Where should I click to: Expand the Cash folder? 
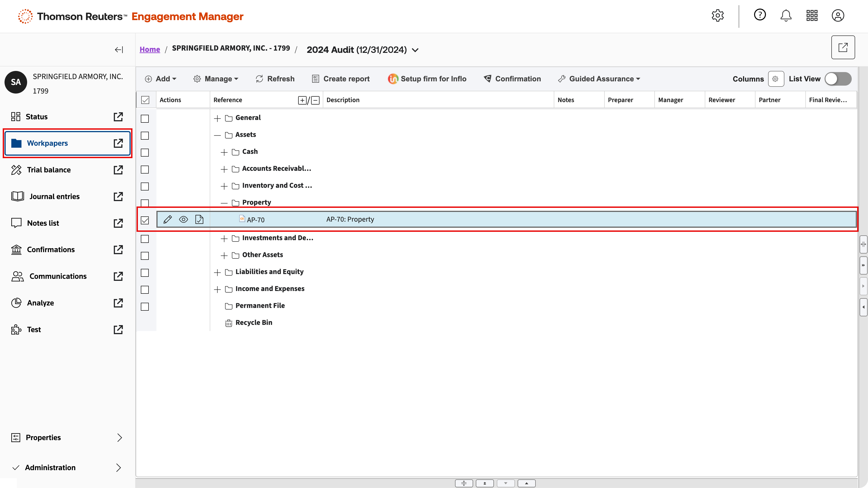[224, 152]
